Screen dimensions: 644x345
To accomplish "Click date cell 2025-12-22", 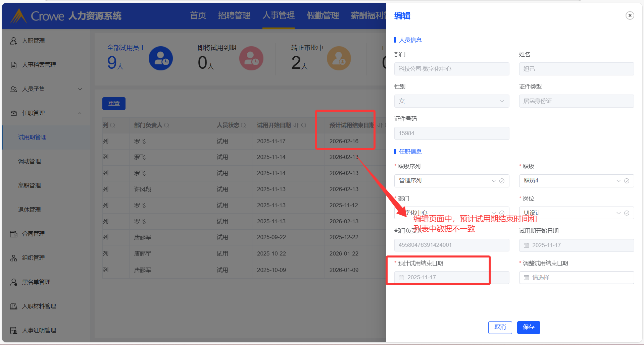I will coord(344,237).
